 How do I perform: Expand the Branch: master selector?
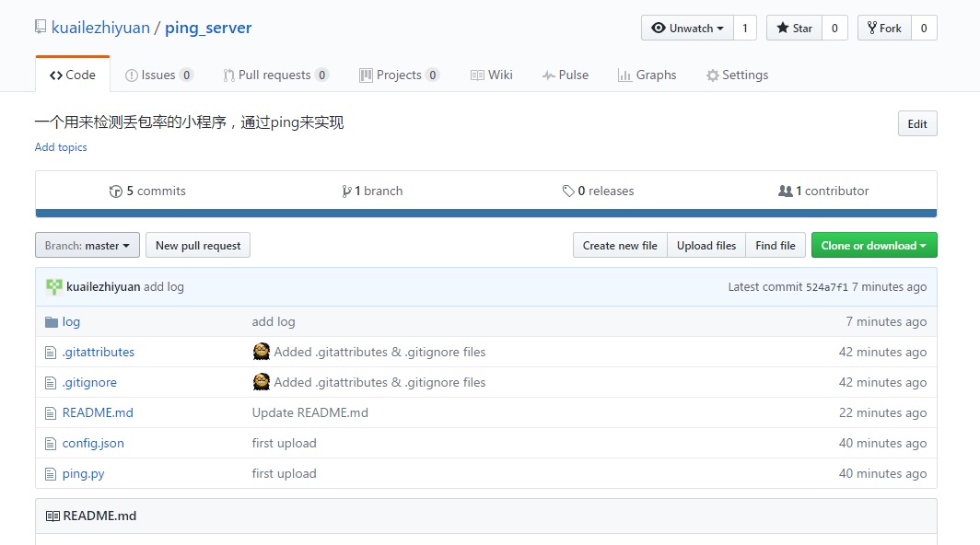(x=87, y=246)
